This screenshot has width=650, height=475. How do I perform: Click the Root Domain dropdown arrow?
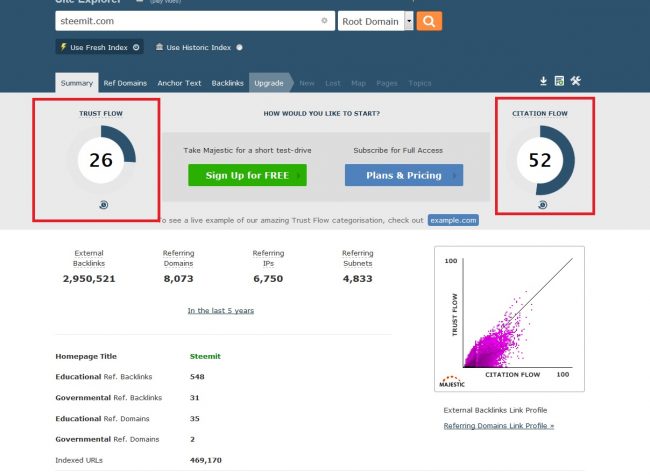tap(409, 21)
